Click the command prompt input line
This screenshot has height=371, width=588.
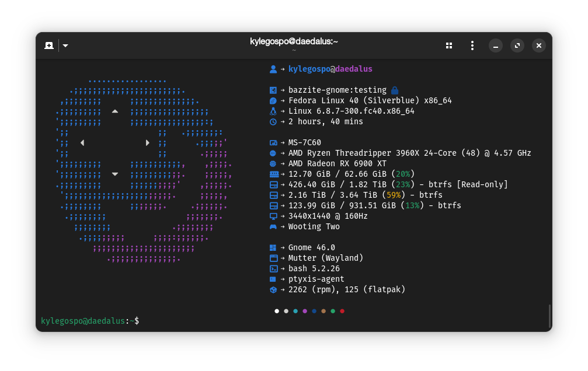tap(293, 321)
